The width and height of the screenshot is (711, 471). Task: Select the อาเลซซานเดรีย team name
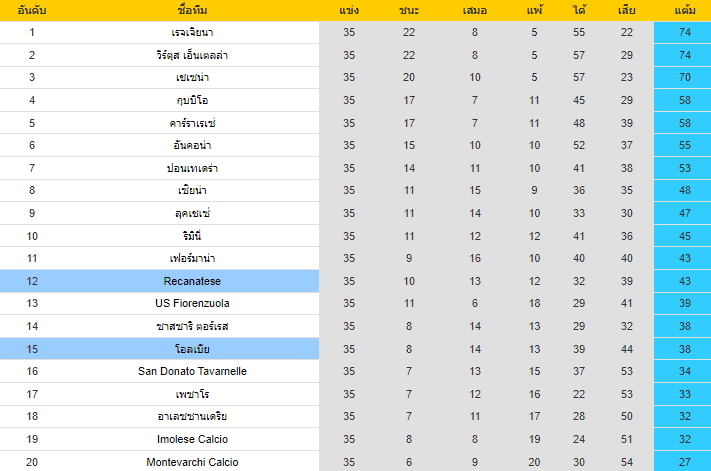click(x=191, y=416)
